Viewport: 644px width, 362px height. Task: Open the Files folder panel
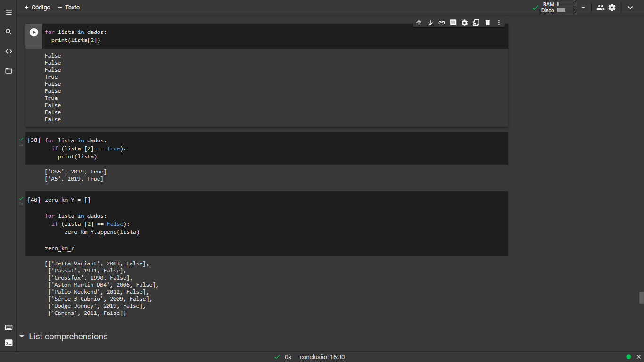pyautogui.click(x=8, y=71)
